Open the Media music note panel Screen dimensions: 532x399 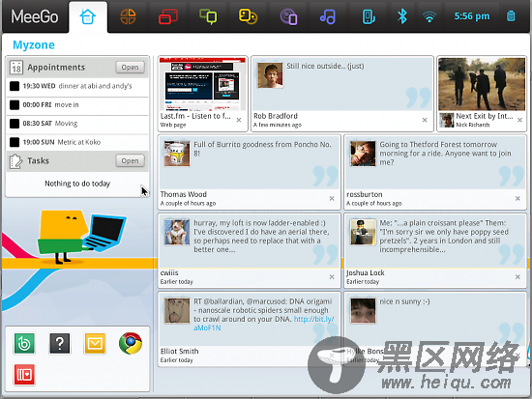[328, 16]
